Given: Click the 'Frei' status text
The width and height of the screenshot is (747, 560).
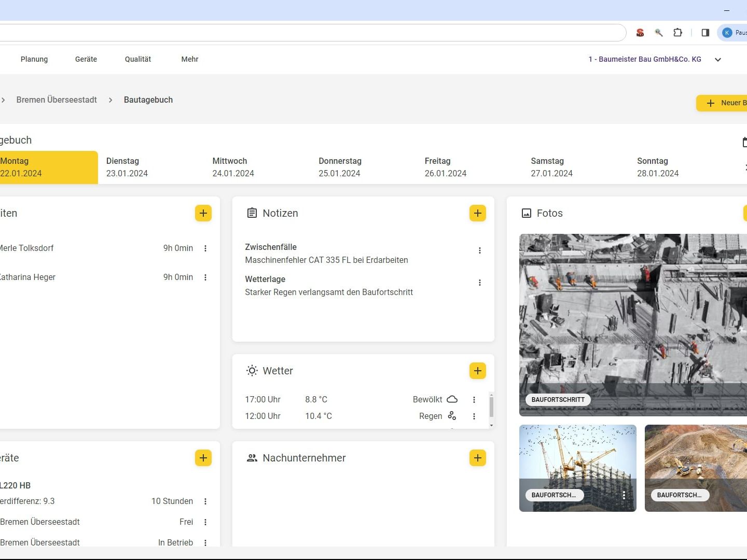Looking at the screenshot, I should click(186, 522).
